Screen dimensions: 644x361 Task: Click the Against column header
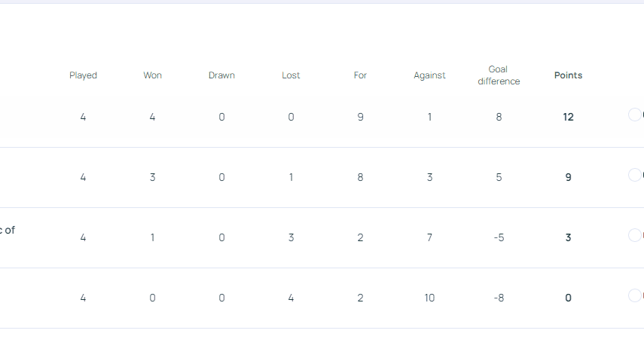coord(429,75)
